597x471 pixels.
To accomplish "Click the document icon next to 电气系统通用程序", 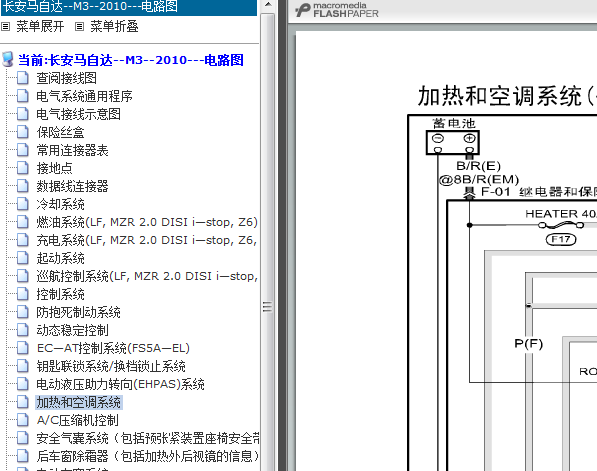I will point(23,96).
